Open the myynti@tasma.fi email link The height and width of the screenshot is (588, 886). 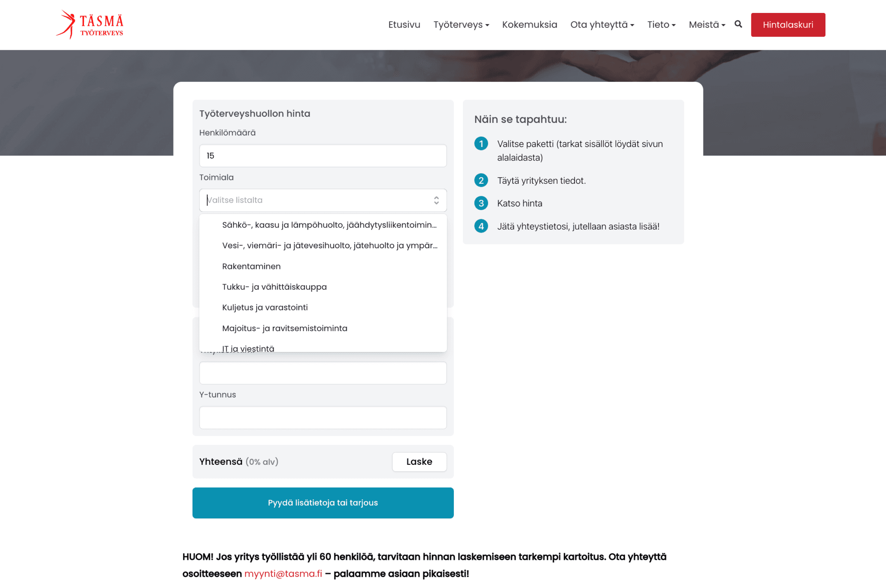click(x=283, y=574)
